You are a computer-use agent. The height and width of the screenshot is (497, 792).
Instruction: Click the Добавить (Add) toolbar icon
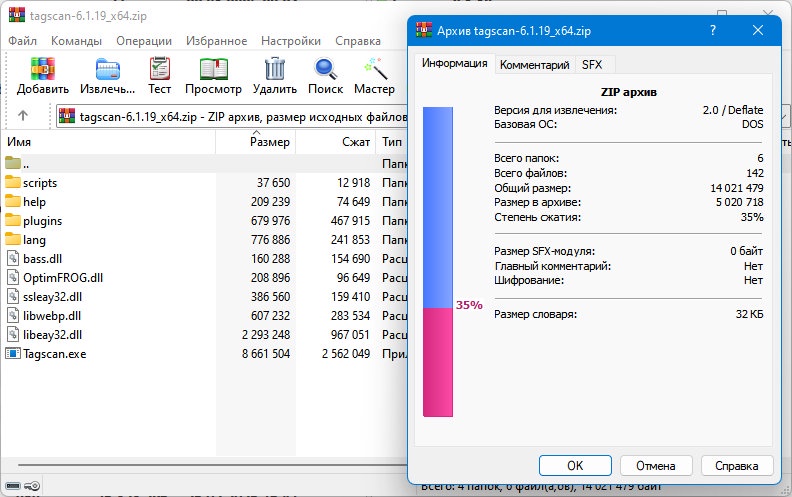(x=42, y=69)
